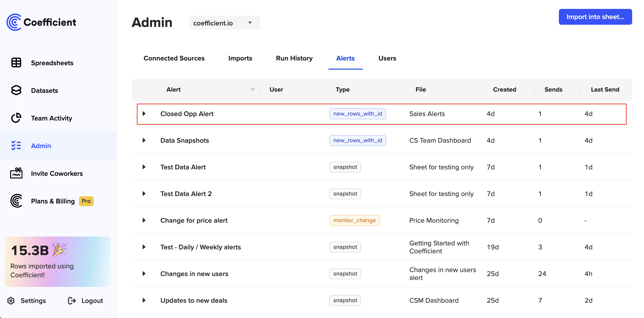
Task: Open the Run History tab
Action: click(294, 58)
